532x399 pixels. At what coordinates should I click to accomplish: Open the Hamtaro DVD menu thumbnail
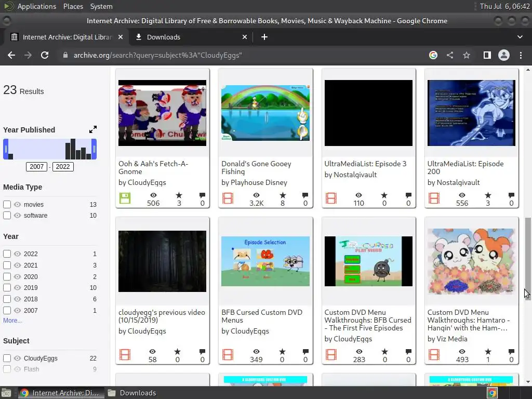point(471,261)
